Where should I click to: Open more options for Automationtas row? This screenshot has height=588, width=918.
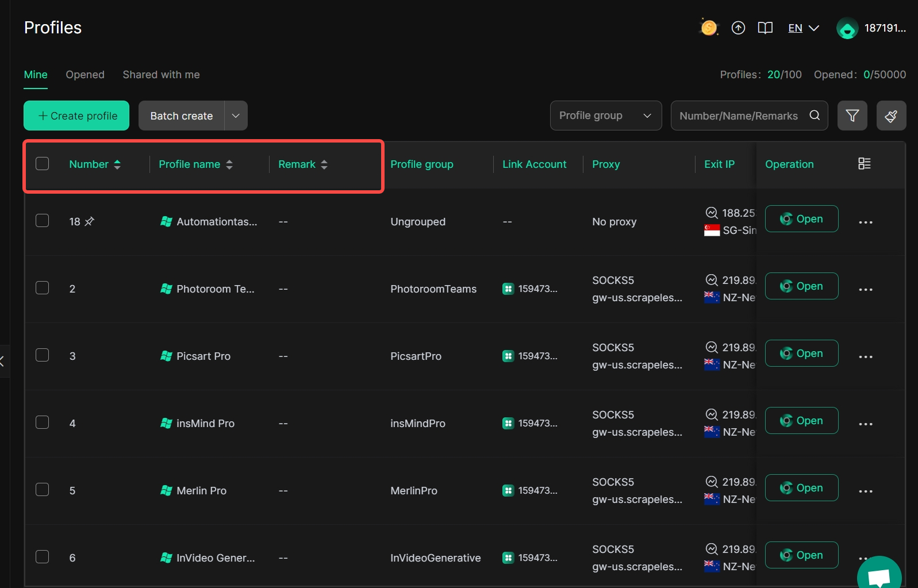click(x=866, y=222)
